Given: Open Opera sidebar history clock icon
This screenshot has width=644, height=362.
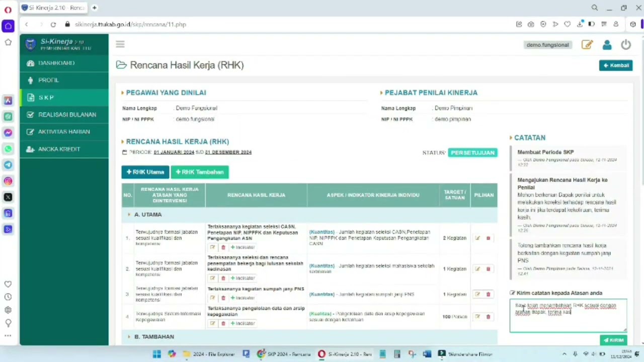Looking at the screenshot, I should [x=8, y=297].
